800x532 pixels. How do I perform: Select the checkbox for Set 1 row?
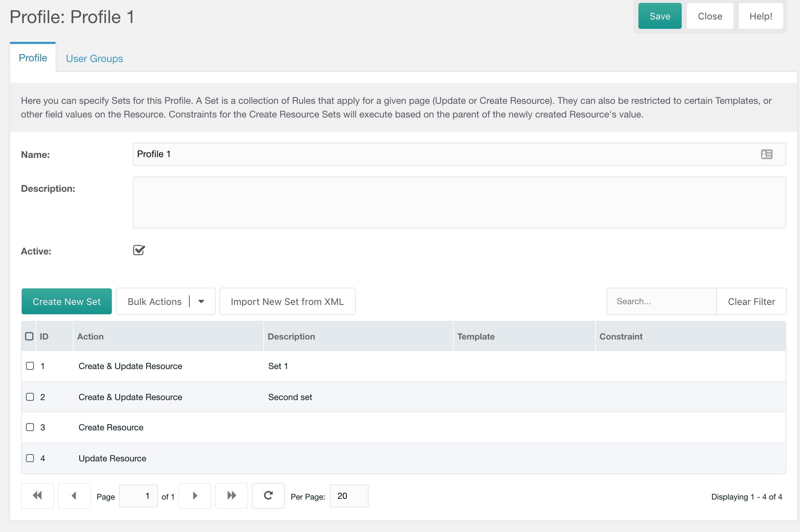[30, 366]
